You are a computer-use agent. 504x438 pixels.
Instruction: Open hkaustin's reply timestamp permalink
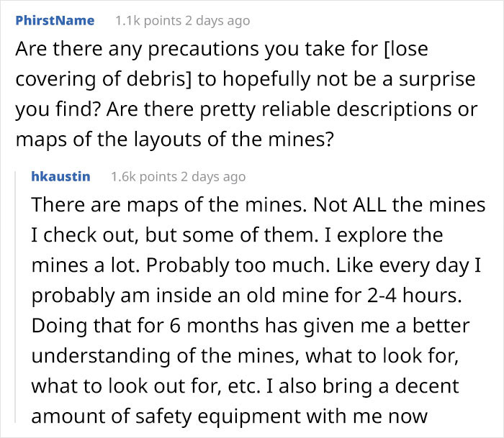[213, 177]
